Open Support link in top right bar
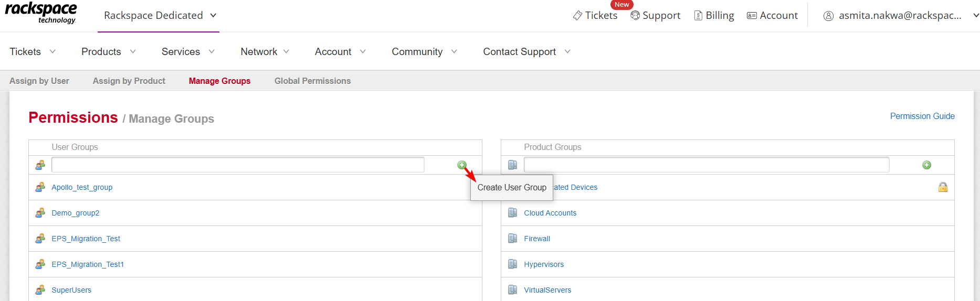The image size is (980, 301). (x=661, y=16)
